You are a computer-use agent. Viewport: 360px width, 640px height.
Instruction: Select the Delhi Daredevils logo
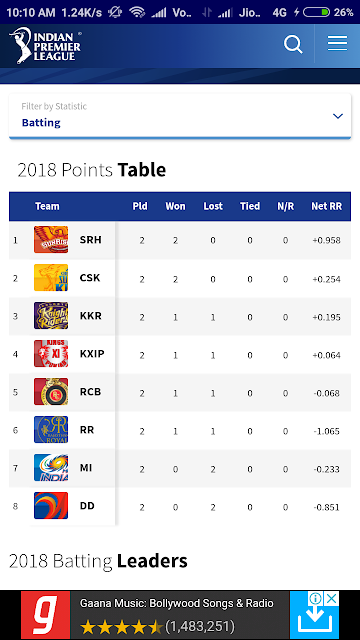[51, 505]
